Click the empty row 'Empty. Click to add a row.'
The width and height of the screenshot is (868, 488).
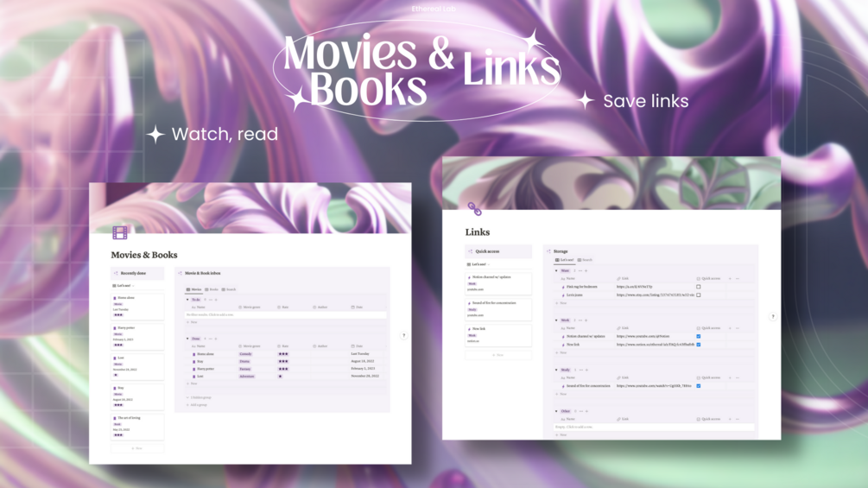(654, 428)
